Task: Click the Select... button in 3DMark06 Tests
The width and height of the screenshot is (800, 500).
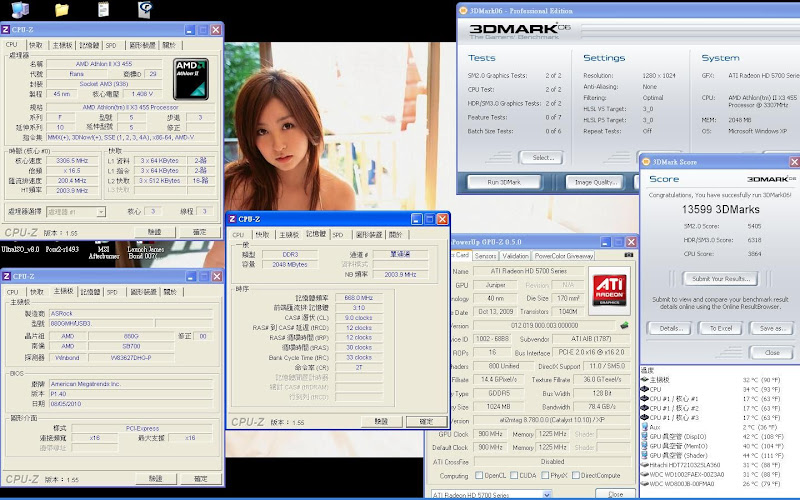Action: point(543,158)
